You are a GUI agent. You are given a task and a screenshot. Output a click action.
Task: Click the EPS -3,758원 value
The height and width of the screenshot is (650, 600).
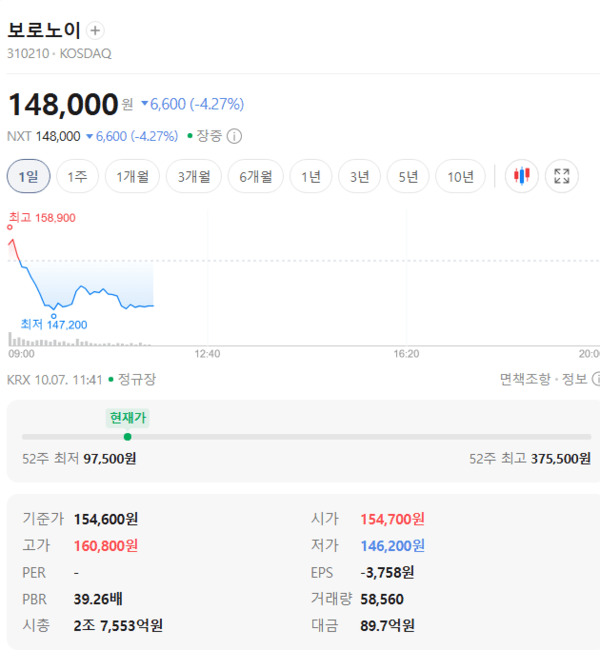click(387, 572)
